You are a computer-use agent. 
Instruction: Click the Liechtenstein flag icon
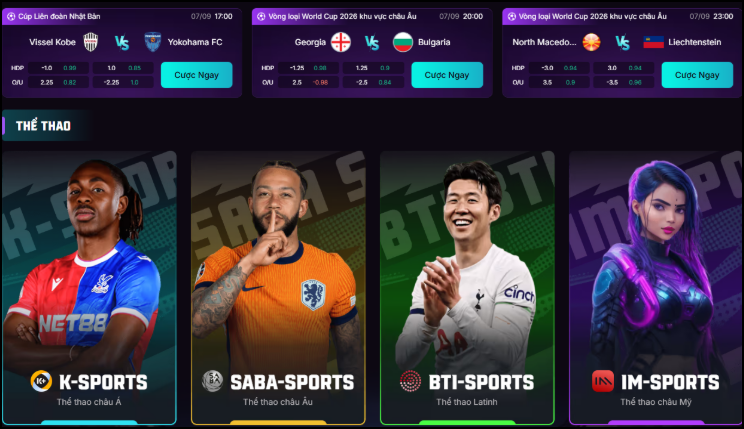653,42
